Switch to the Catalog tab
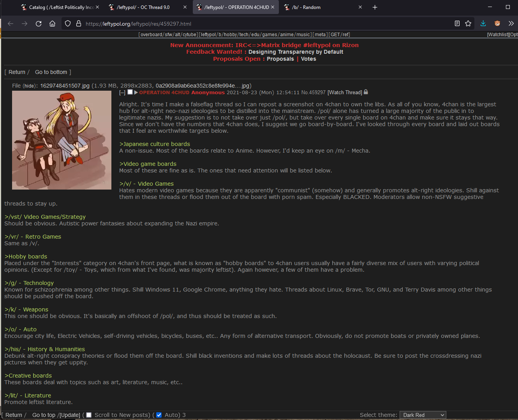The height and width of the screenshot is (420, 518). [60, 7]
